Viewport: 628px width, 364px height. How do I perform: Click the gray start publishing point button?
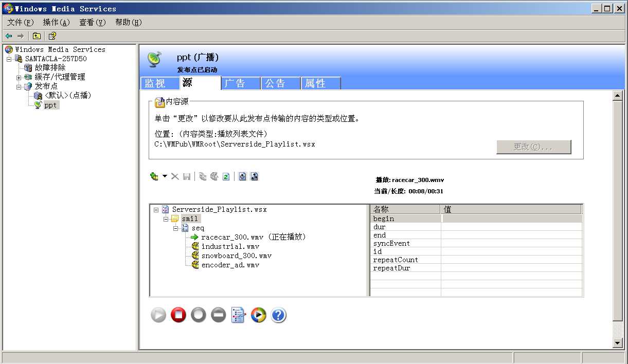coord(158,315)
